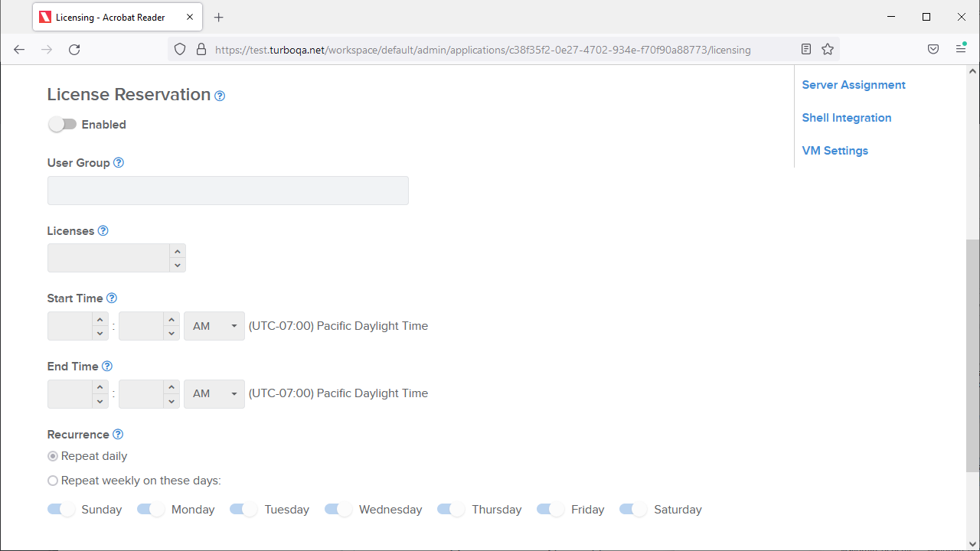Bookmark this page with the star
This screenshot has height=551, width=980.
point(828,49)
